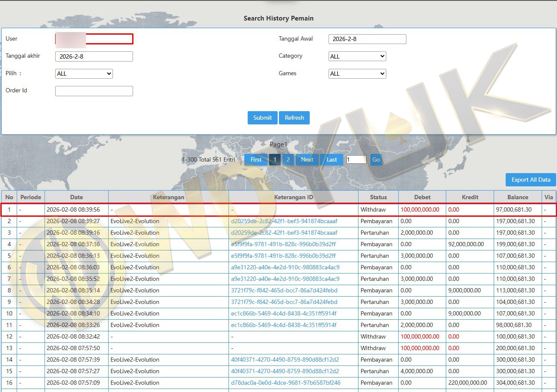Screen dimensions: 557x392
Task: Open the e5f9f9fa Keterangan ID link in row 4
Action: tap(283, 244)
